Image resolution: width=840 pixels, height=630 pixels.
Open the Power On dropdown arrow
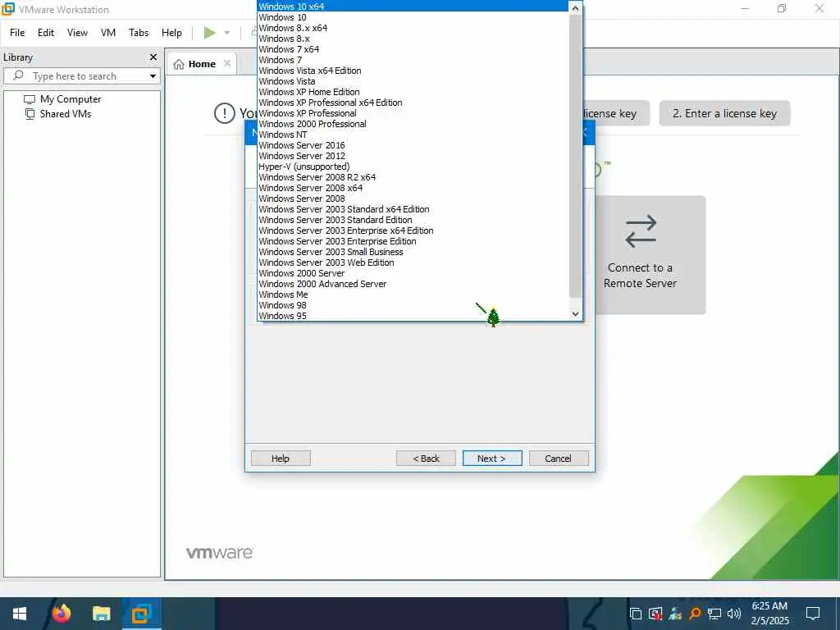[227, 33]
